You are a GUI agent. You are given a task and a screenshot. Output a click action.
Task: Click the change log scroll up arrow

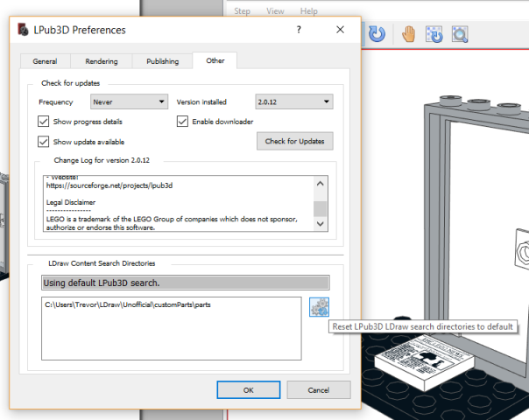tap(321, 184)
